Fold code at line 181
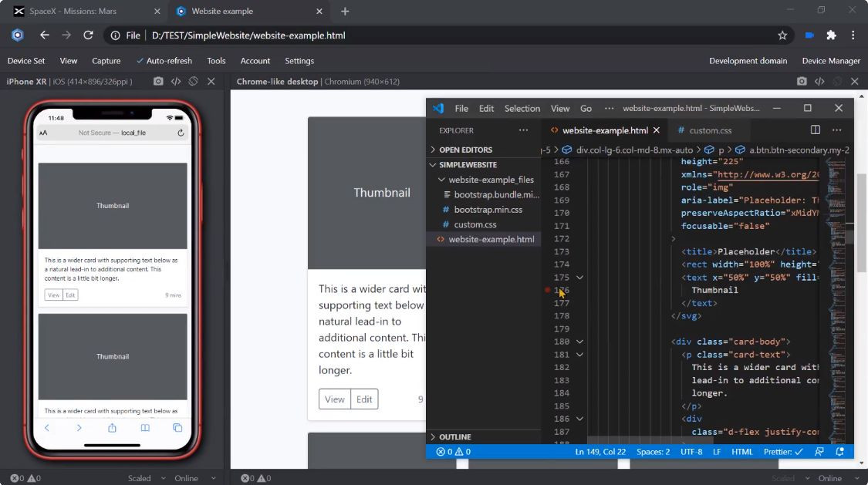 pyautogui.click(x=579, y=355)
